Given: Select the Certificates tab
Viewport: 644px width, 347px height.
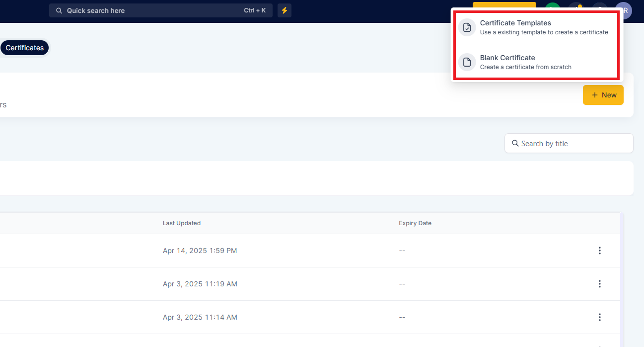Looking at the screenshot, I should point(24,48).
